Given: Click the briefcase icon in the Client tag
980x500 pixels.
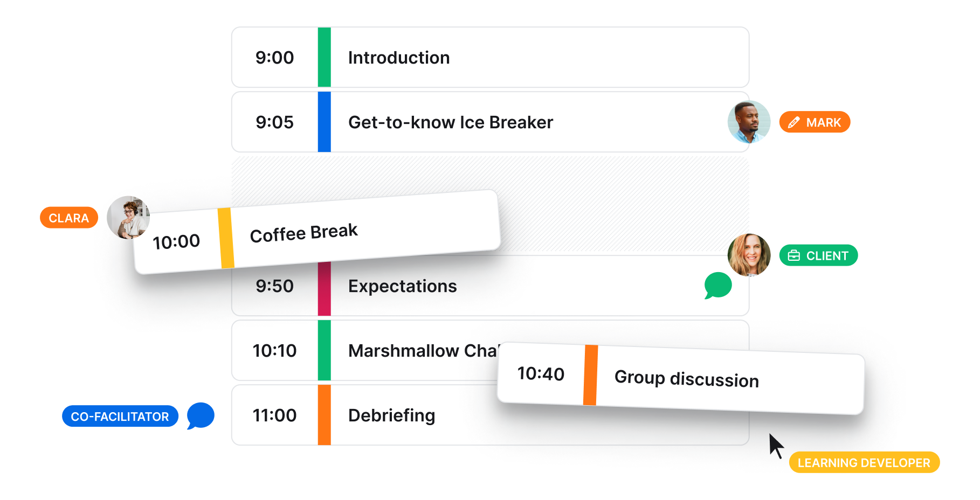Looking at the screenshot, I should pyautogui.click(x=794, y=255).
